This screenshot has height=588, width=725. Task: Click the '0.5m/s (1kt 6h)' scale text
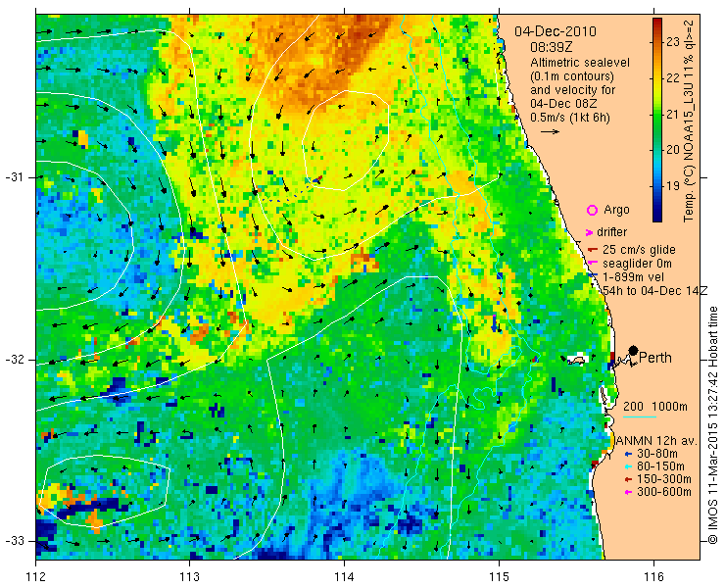[x=570, y=117]
